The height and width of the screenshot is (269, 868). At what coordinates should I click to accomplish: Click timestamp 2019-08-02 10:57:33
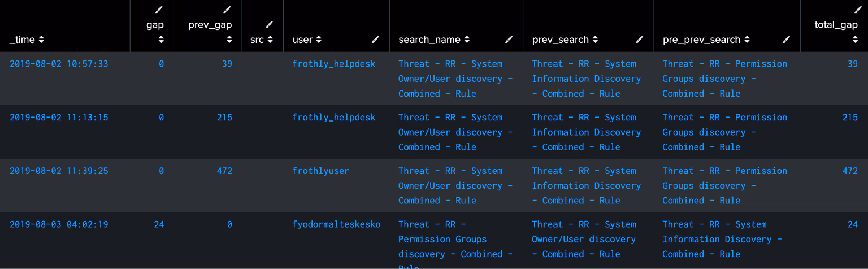[59, 64]
